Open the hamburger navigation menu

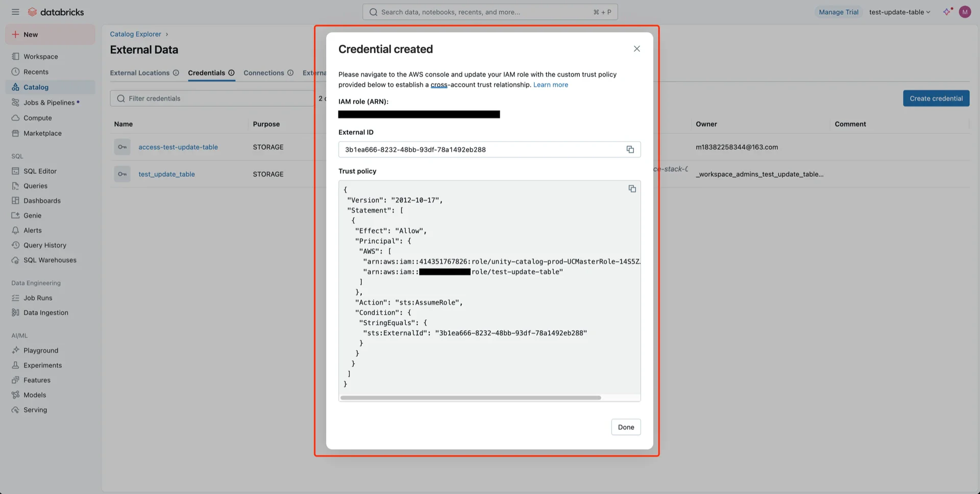[x=15, y=12]
